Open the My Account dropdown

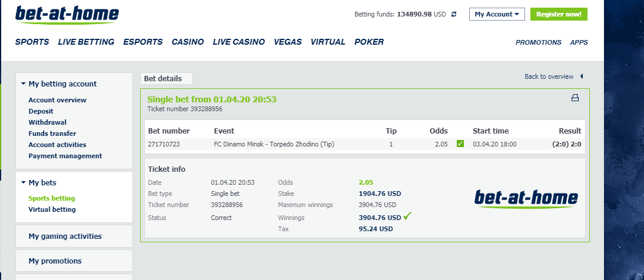497,14
